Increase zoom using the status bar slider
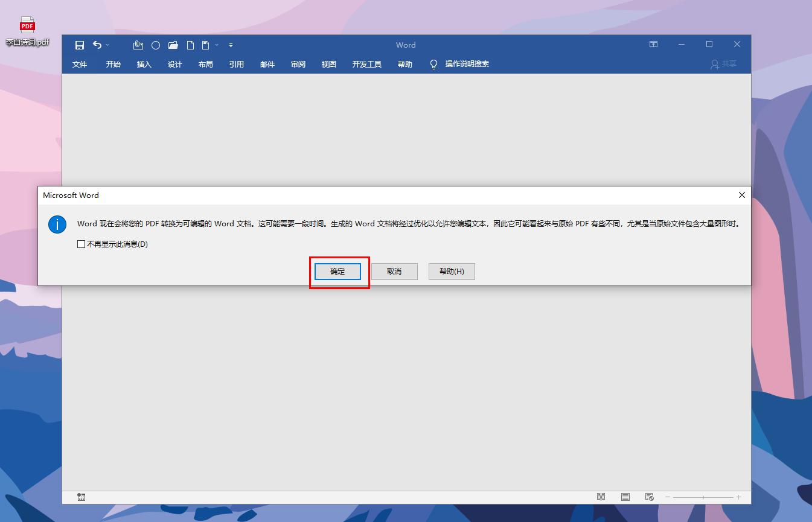This screenshot has height=522, width=812. 738,497
